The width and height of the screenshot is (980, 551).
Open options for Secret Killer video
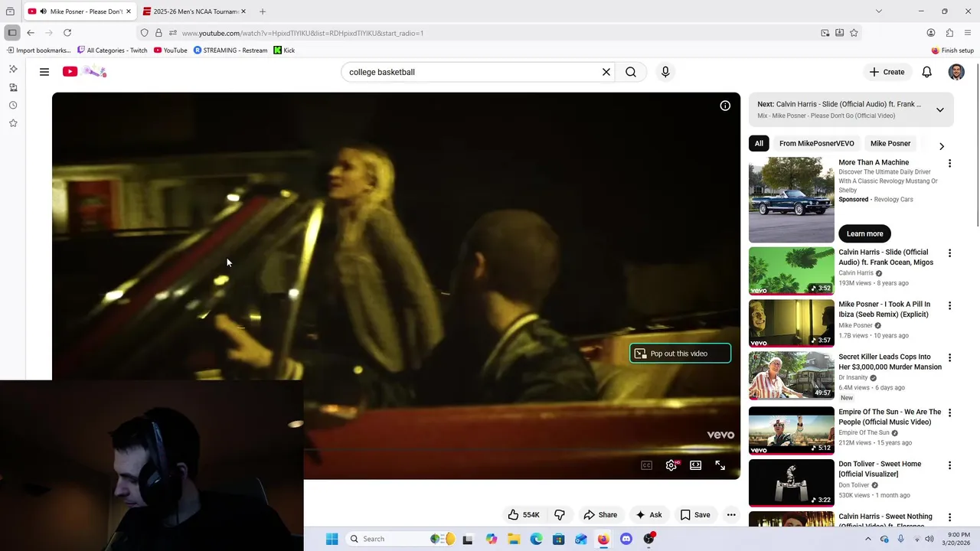click(949, 358)
